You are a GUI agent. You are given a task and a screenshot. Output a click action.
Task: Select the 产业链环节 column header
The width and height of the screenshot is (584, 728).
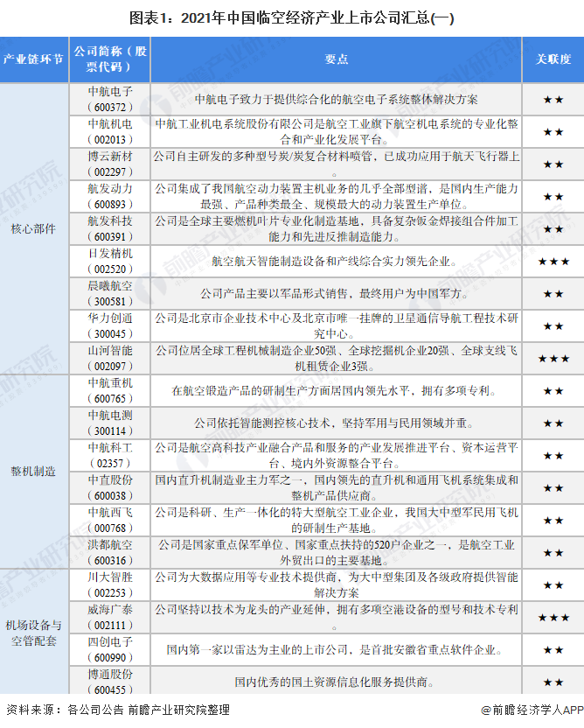click(34, 59)
